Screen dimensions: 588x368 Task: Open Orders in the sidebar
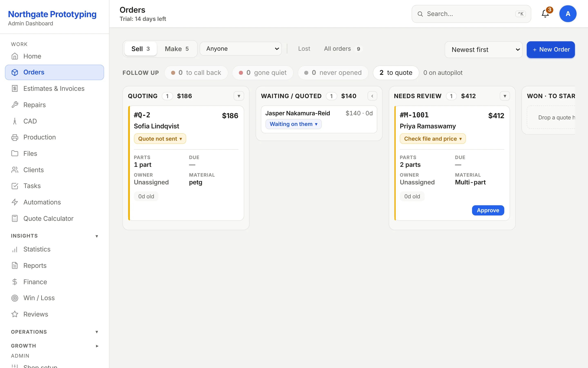[55, 72]
